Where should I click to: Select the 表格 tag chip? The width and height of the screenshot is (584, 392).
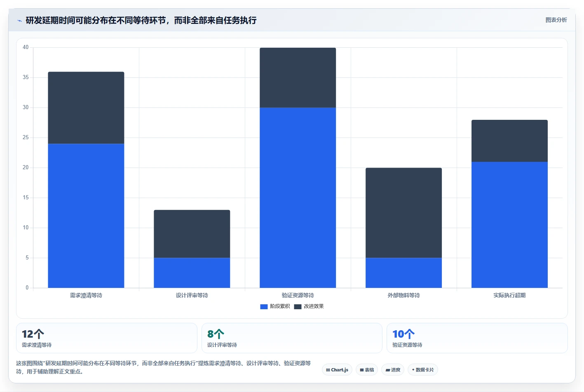pyautogui.click(x=367, y=370)
